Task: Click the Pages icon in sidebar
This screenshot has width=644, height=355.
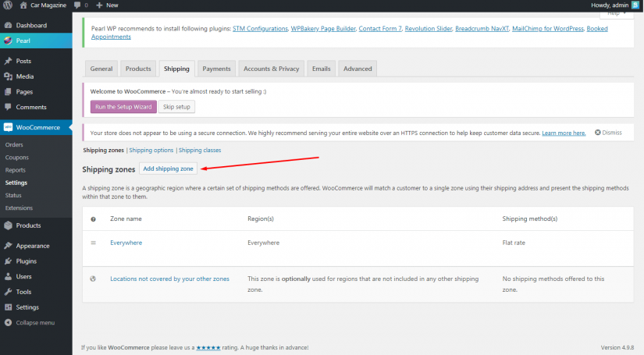Action: click(x=9, y=91)
